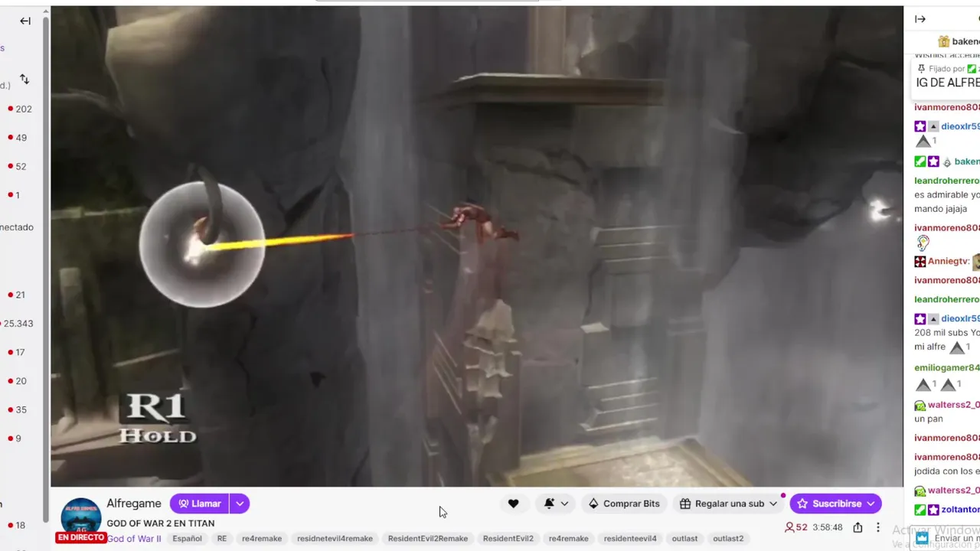Collapse the chat panel with the arrow icon
Viewport: 980px width, 551px height.
click(x=920, y=19)
